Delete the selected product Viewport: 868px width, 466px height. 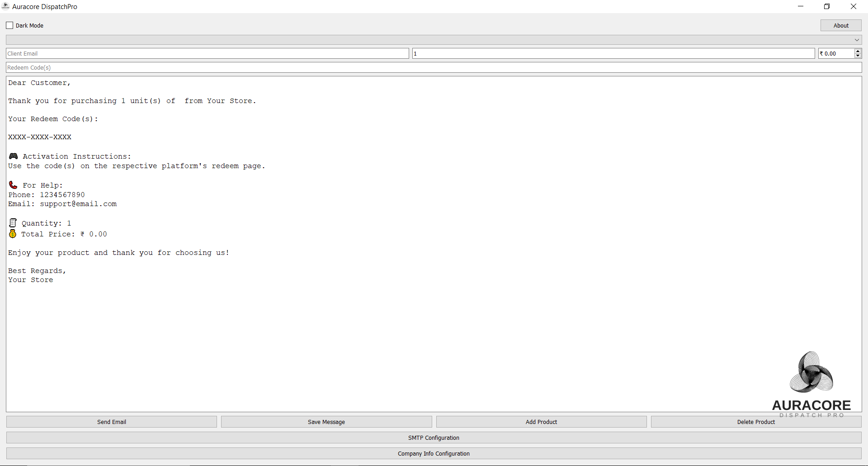[x=755, y=422]
